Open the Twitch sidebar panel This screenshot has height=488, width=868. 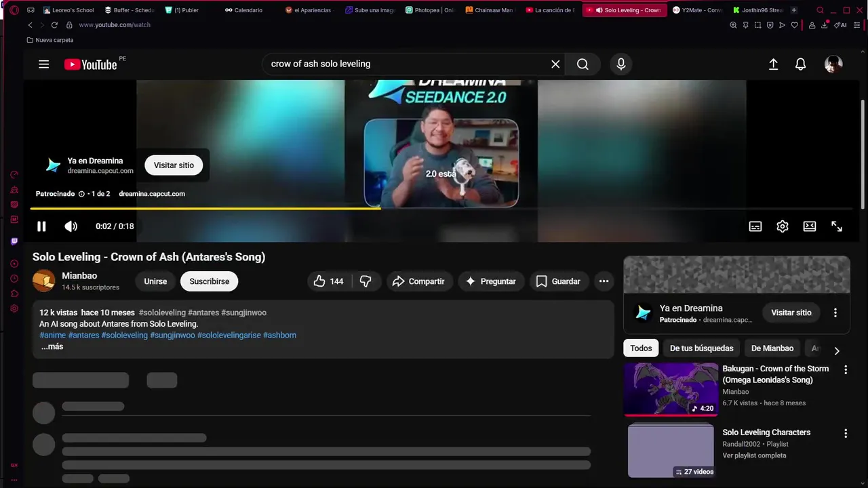click(x=14, y=241)
